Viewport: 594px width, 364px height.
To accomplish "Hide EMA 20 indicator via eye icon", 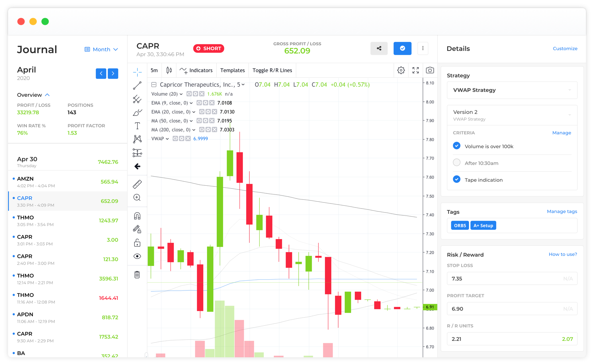I will pos(202,112).
